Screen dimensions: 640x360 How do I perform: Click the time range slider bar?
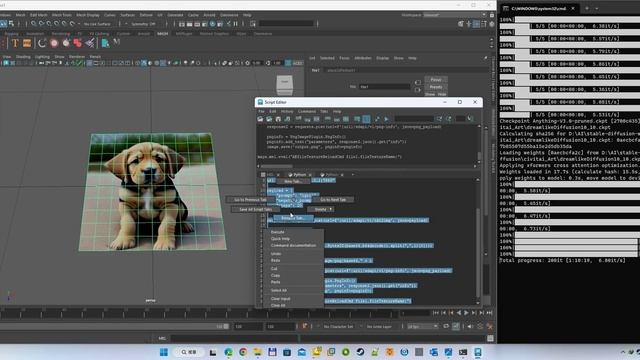114,327
